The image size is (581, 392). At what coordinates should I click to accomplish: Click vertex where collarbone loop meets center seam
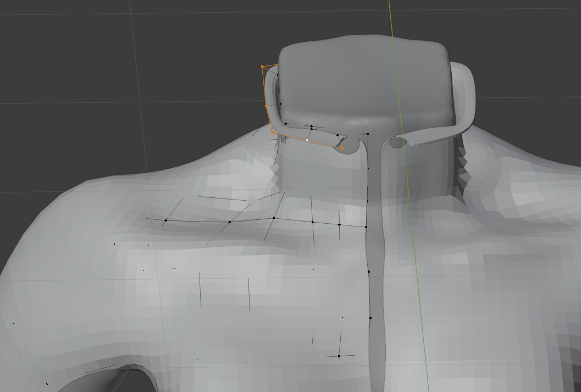pyautogui.click(x=366, y=227)
